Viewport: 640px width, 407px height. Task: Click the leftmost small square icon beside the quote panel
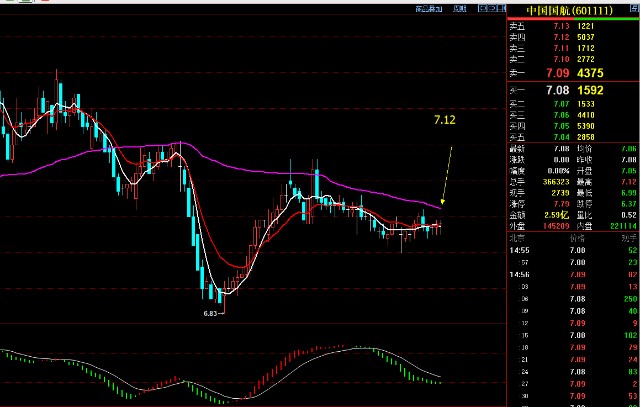(x=482, y=9)
